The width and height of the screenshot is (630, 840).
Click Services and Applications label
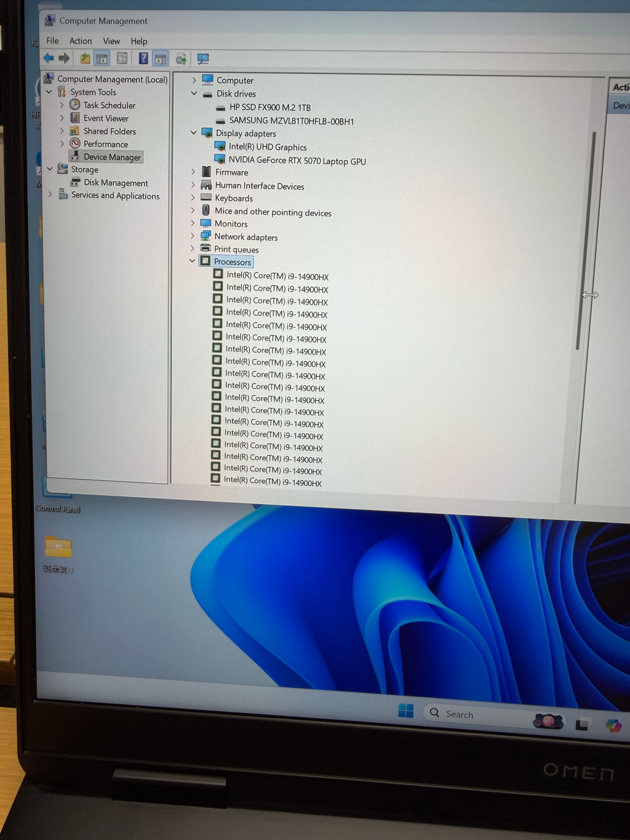[115, 196]
